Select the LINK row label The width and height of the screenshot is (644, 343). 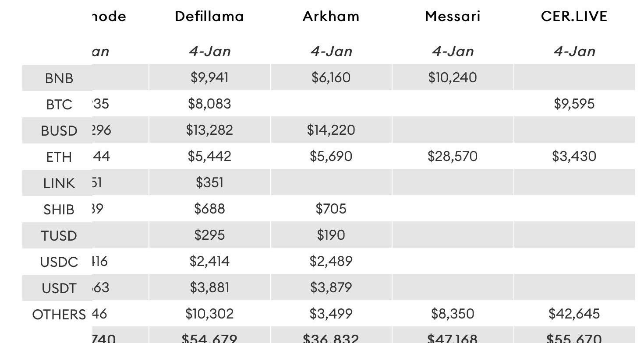pyautogui.click(x=59, y=183)
